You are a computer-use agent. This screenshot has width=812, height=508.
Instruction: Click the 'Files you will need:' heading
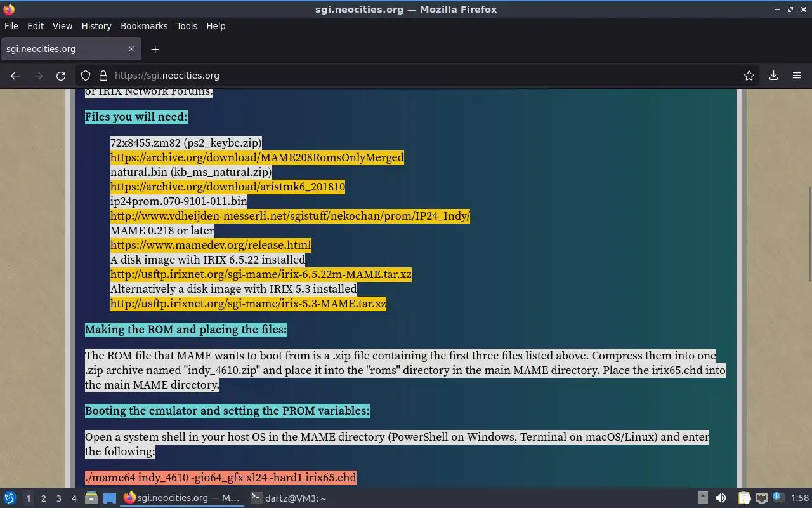(x=136, y=117)
